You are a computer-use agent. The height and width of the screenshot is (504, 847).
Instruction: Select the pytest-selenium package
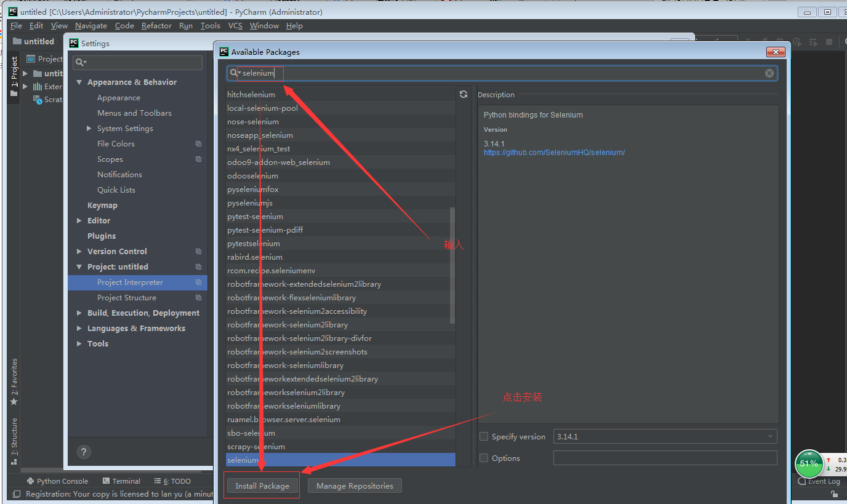pyautogui.click(x=340, y=217)
